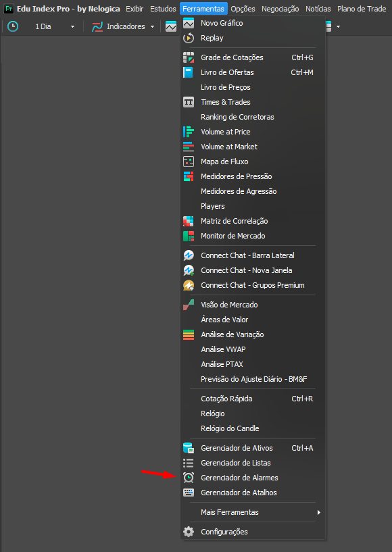This screenshot has height=552, width=392.
Task: Click the Replay icon in the menu
Action: point(189,38)
